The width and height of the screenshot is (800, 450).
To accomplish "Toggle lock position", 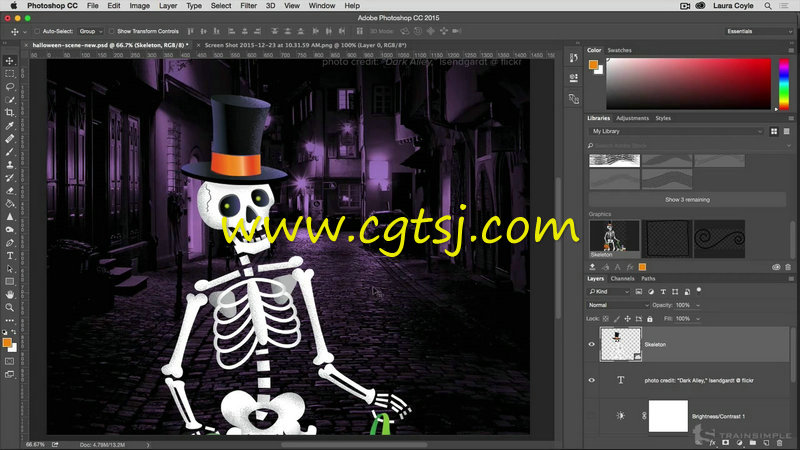I will pyautogui.click(x=628, y=319).
